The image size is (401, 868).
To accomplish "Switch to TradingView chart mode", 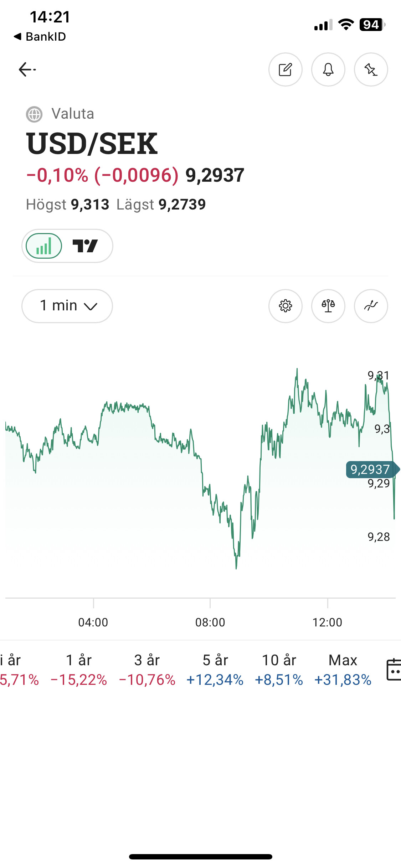I will click(85, 246).
